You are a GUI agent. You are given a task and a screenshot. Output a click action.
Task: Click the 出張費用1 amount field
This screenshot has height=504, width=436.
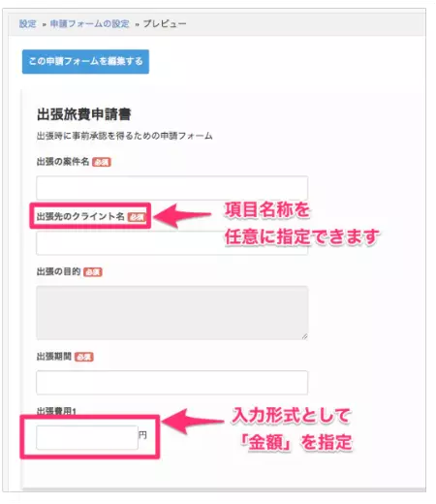point(87,437)
